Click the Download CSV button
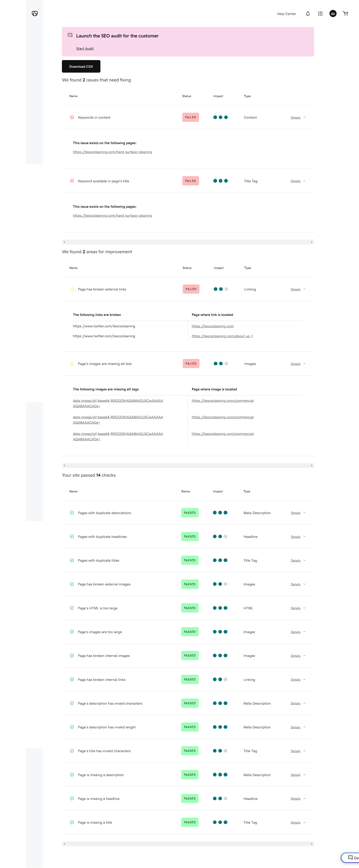The image size is (359, 868). 81,66
